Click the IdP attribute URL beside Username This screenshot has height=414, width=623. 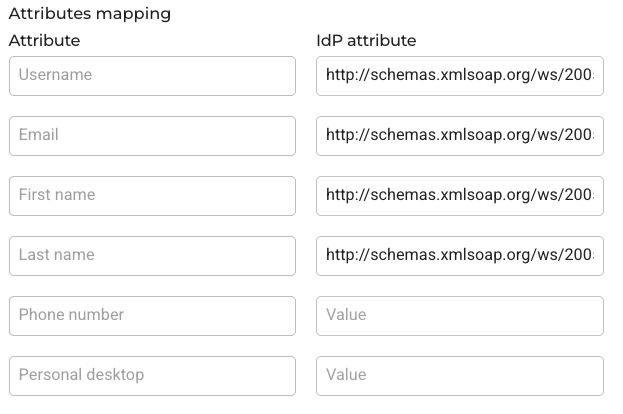coord(460,76)
